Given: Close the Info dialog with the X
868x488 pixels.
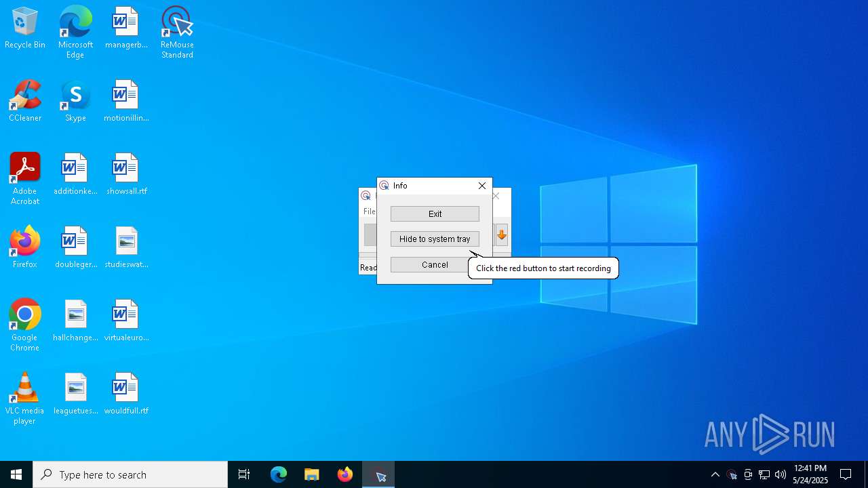Looking at the screenshot, I should point(482,186).
